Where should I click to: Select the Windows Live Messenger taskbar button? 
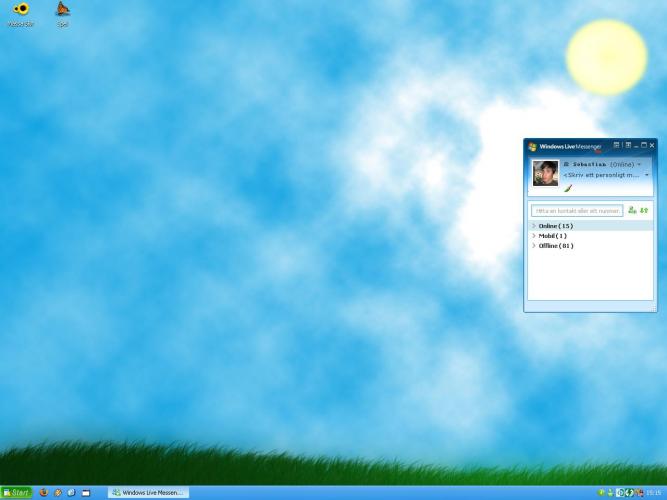click(x=148, y=493)
